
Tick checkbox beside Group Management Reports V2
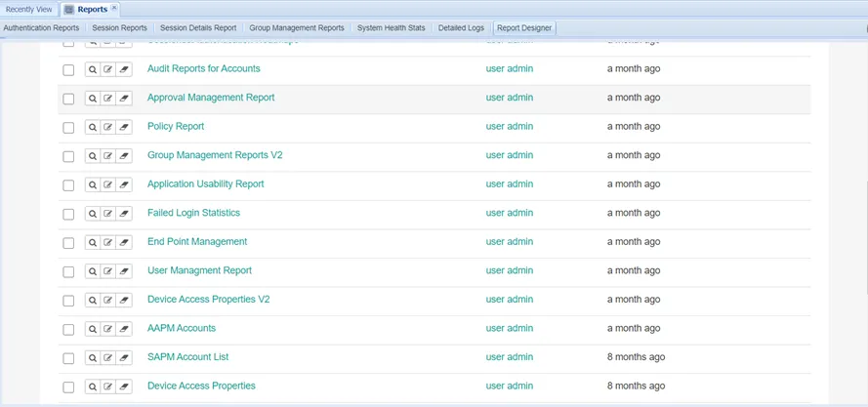point(68,157)
